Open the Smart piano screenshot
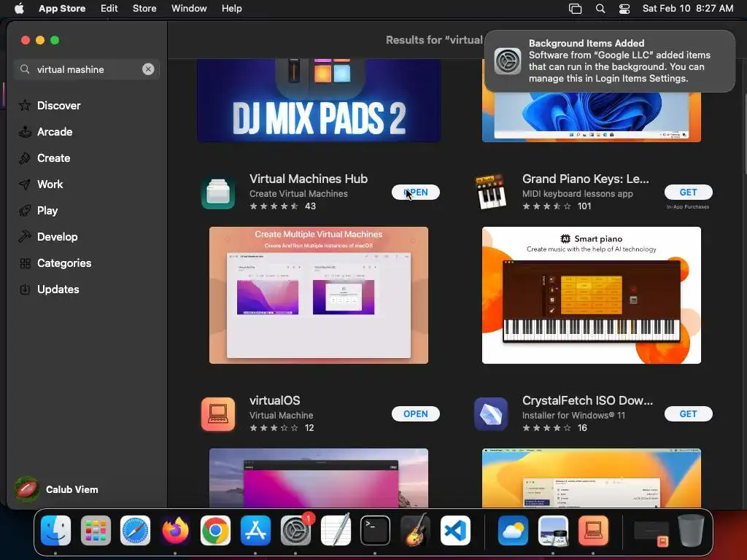Viewport: 747px width, 560px height. [x=591, y=295]
